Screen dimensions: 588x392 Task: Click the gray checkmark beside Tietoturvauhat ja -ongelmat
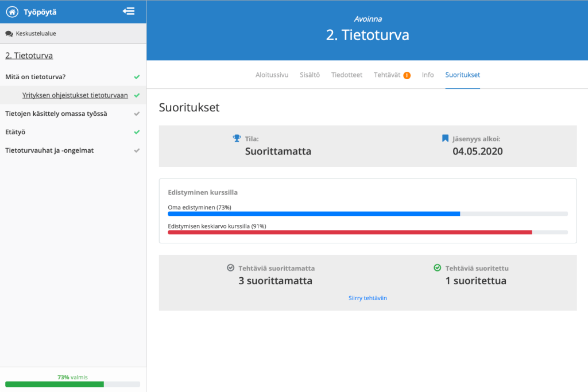tap(137, 151)
